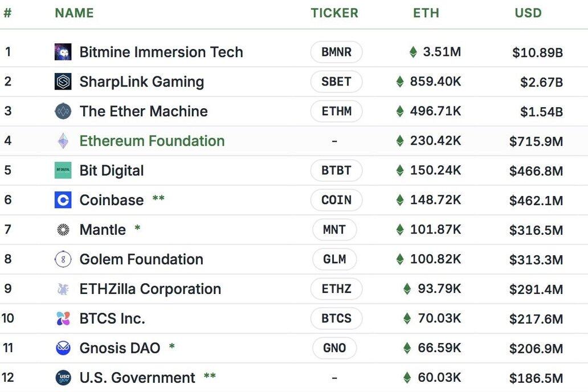The width and height of the screenshot is (588, 392).
Task: Click the Mantle sunburst logo icon
Action: 63,230
